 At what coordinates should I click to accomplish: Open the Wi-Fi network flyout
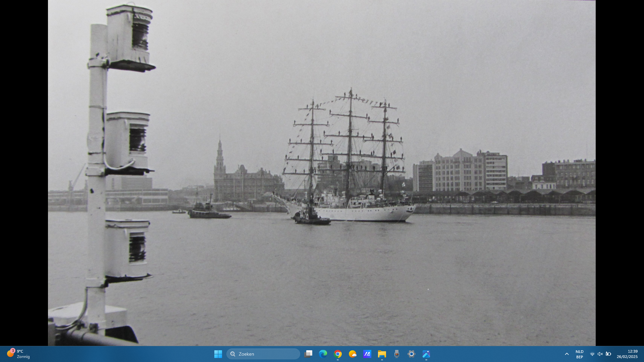point(592,354)
